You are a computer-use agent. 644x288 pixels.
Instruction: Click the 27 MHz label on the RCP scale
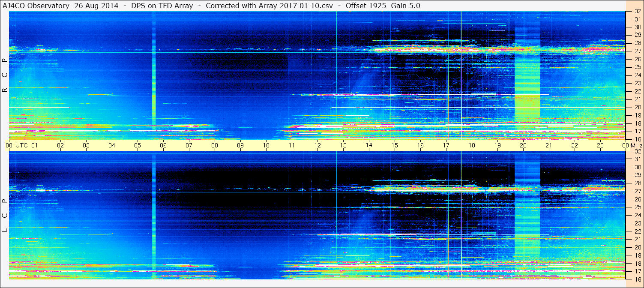tap(637, 51)
